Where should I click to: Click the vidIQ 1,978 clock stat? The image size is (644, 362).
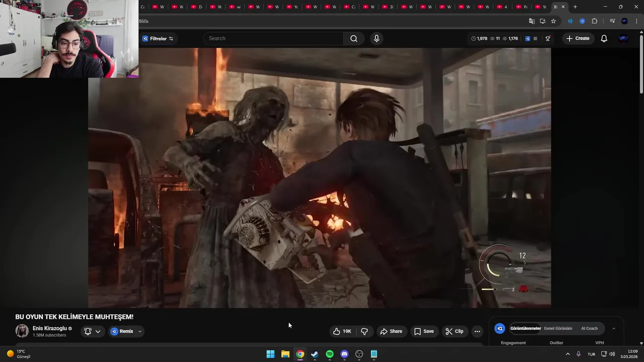479,39
